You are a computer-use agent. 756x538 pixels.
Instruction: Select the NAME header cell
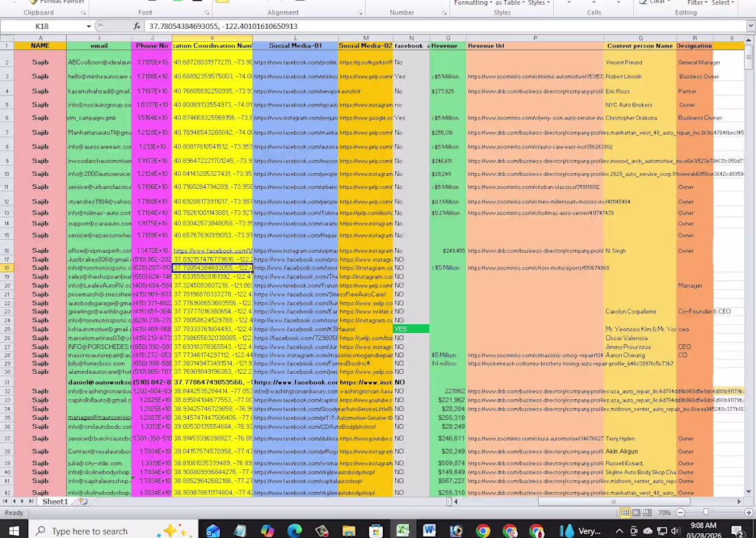[x=41, y=46]
